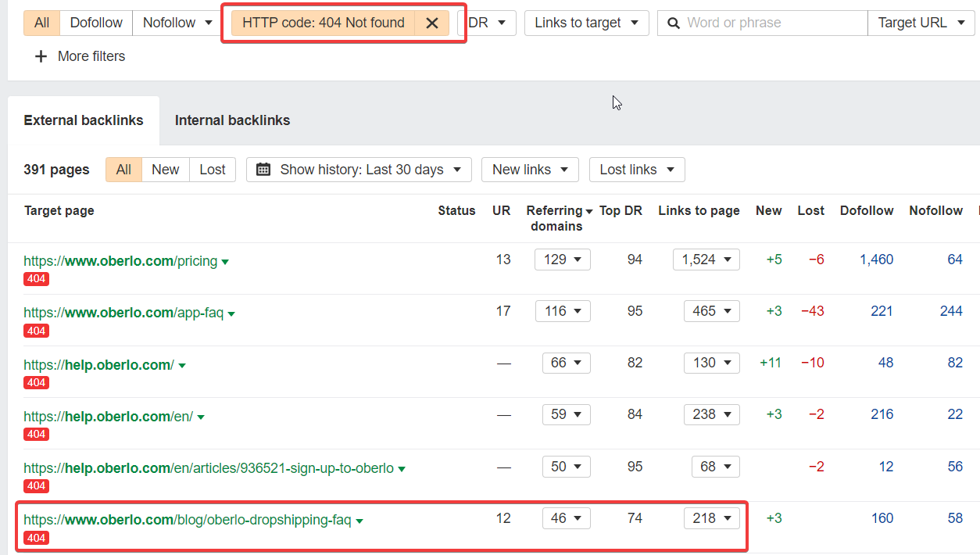Open the 218 links to page dropdown

[712, 518]
